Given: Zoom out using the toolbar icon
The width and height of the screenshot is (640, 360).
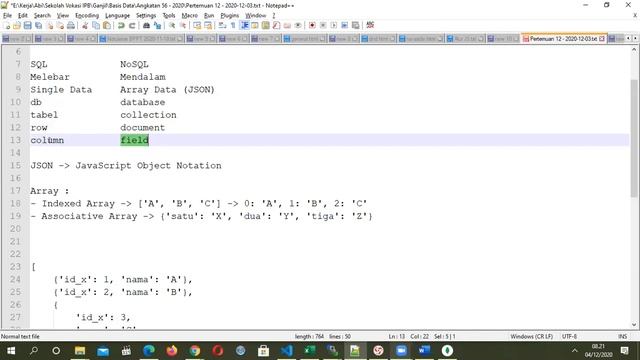Looking at the screenshot, I should tap(182, 25).
